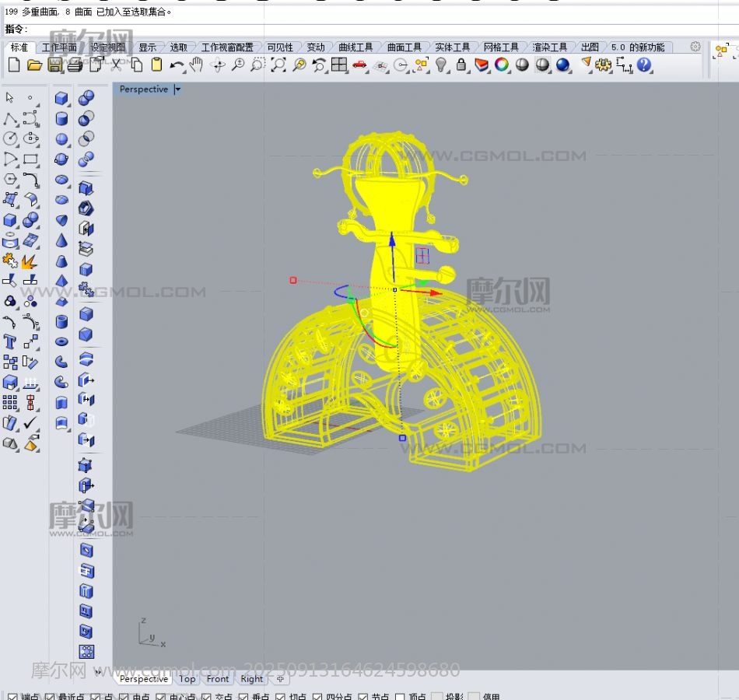Add a viewport tab with plus button
739x700 pixels.
(x=280, y=679)
